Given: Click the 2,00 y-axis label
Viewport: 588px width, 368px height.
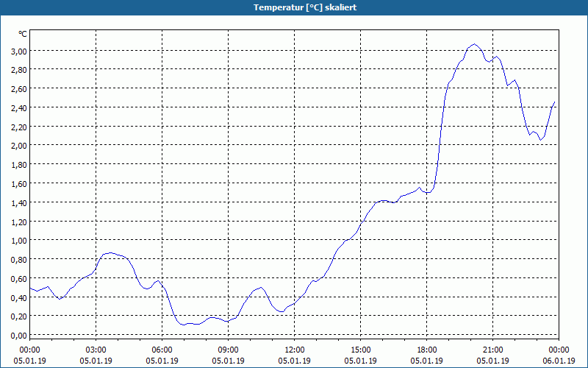Looking at the screenshot, I should pyautogui.click(x=19, y=146).
